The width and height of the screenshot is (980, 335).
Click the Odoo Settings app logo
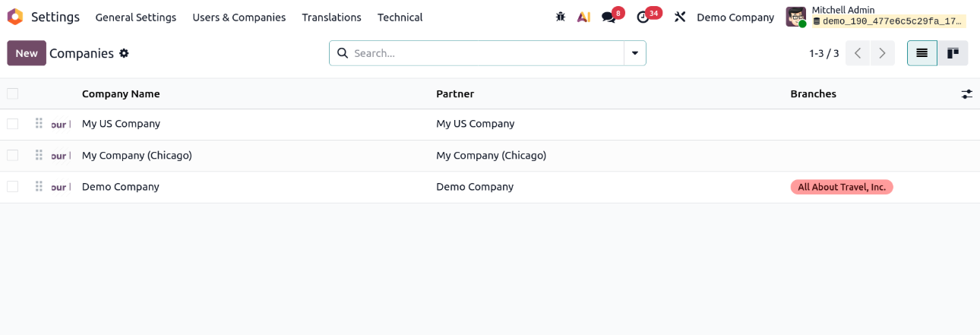pos(15,17)
